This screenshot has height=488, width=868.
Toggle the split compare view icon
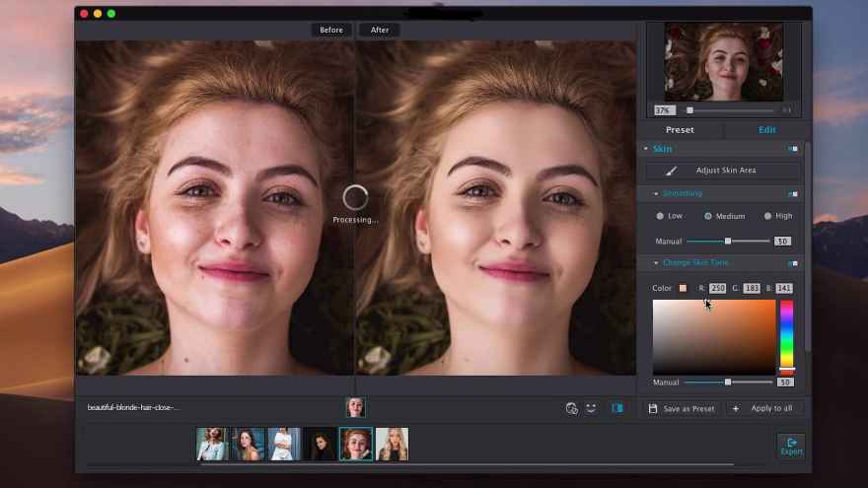point(616,407)
